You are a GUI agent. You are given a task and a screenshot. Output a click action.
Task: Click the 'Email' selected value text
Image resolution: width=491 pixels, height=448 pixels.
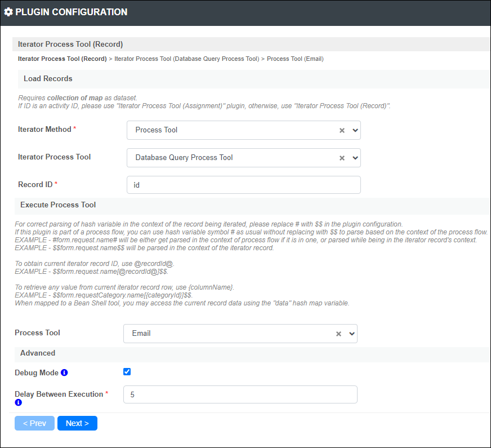tap(141, 334)
